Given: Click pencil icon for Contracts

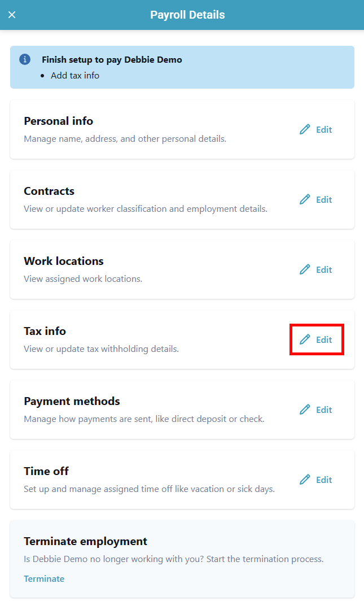Looking at the screenshot, I should point(305,199).
